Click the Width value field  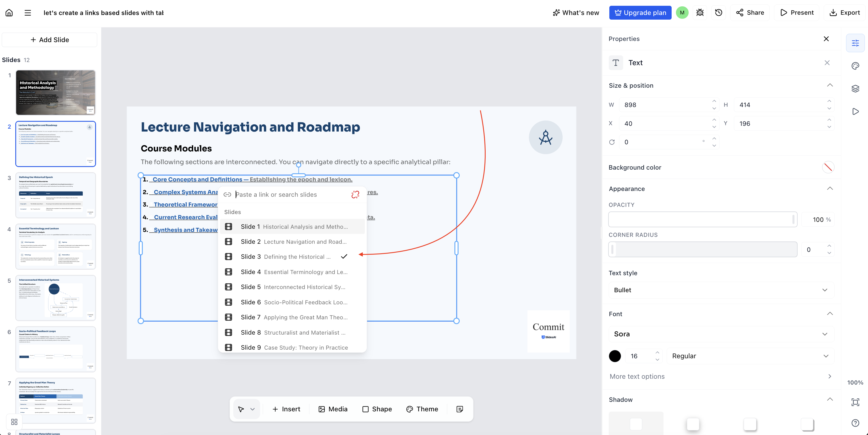pos(669,105)
